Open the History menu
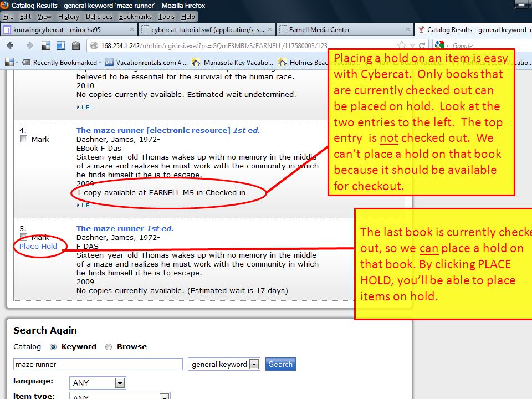 [x=69, y=16]
